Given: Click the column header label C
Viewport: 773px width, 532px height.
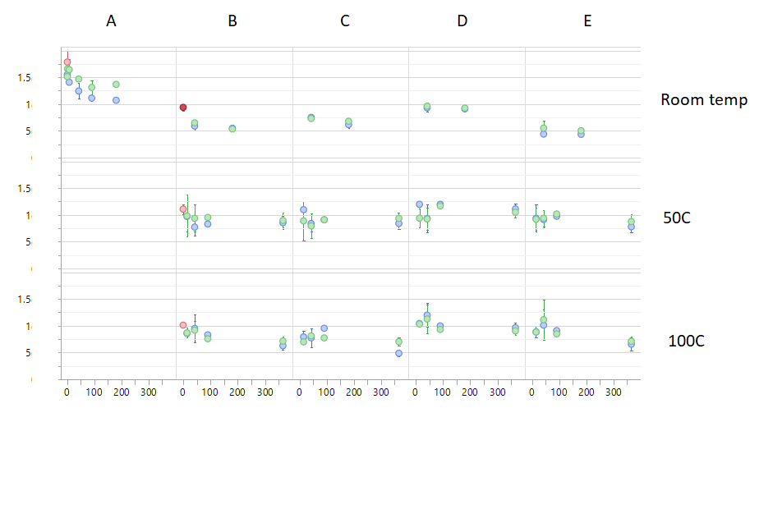Looking at the screenshot, I should (x=346, y=21).
